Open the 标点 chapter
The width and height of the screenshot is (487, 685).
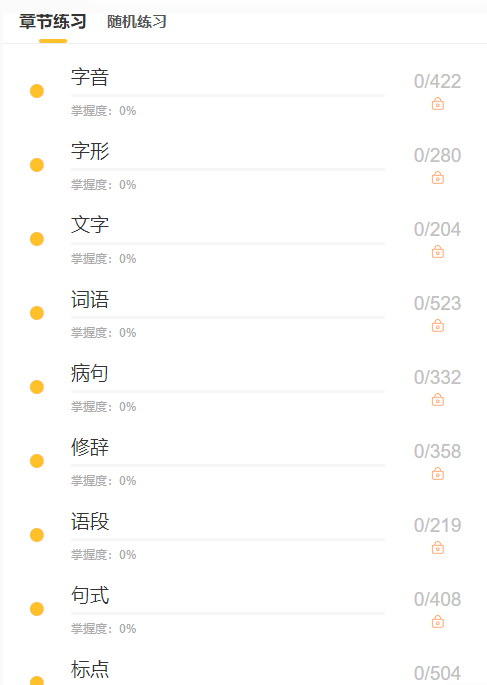click(x=90, y=669)
